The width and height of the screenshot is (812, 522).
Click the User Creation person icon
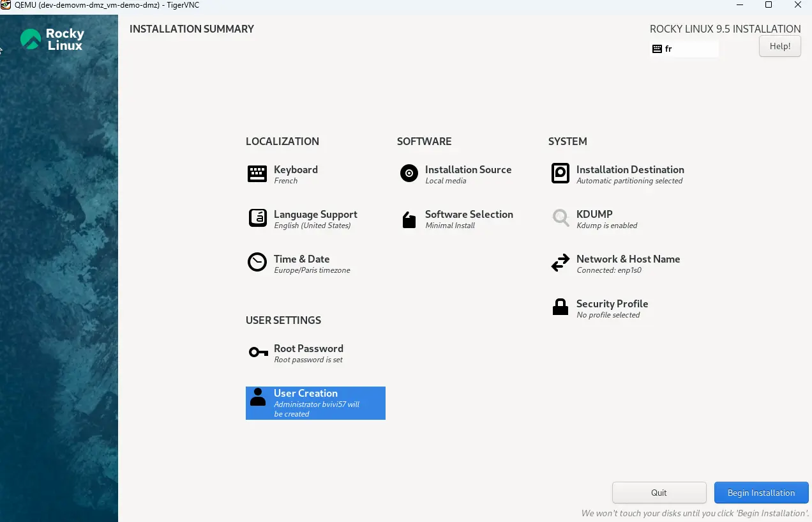258,397
